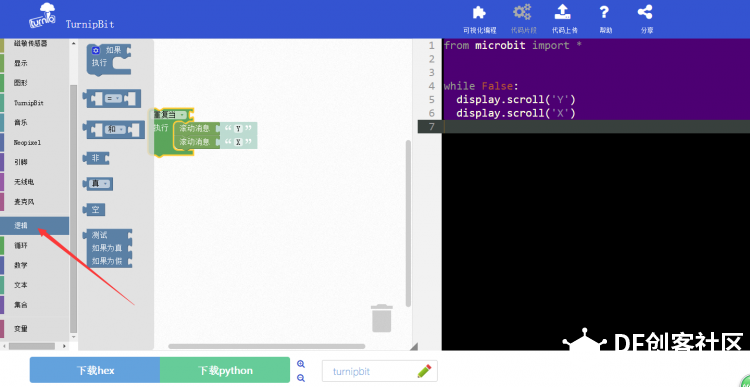
Task: Open the 可视化编程 puzzle icon
Action: [x=479, y=12]
